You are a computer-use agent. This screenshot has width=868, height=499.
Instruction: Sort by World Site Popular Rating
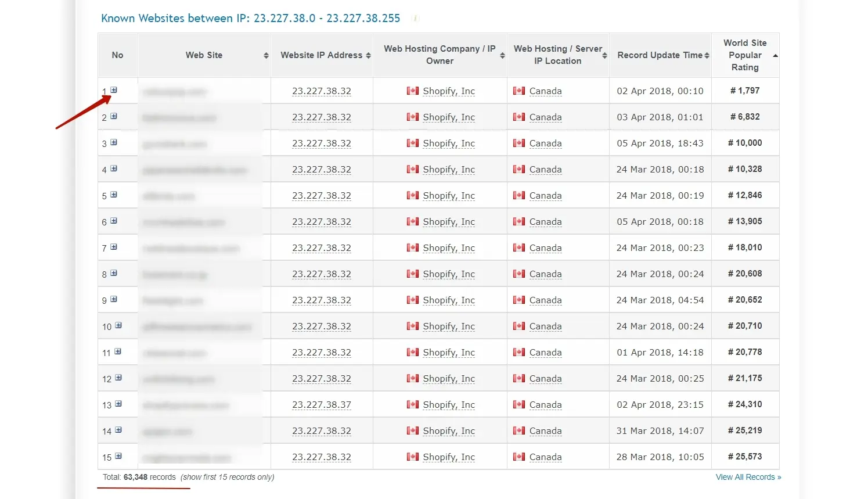click(775, 56)
